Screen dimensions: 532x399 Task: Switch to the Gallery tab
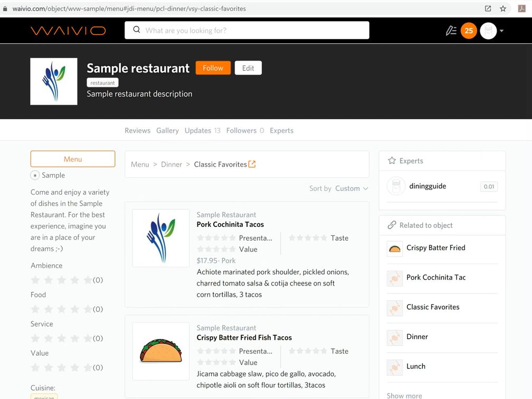point(167,130)
